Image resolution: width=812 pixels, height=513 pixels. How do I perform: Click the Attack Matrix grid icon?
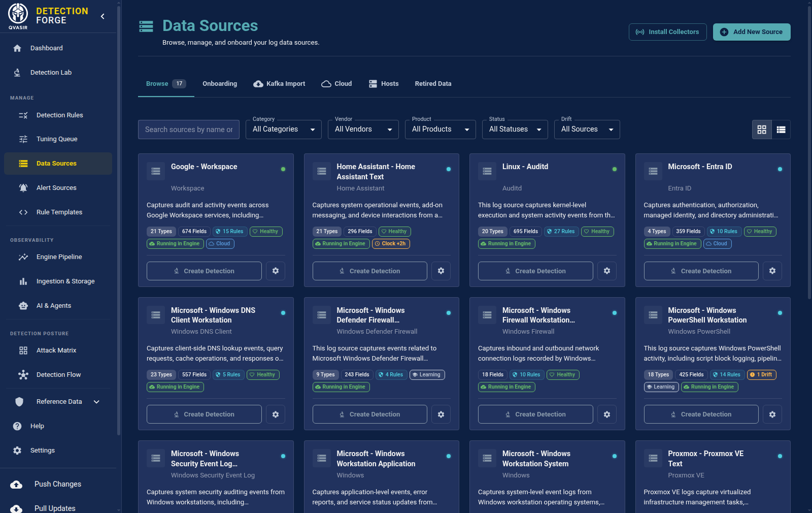[x=23, y=350]
